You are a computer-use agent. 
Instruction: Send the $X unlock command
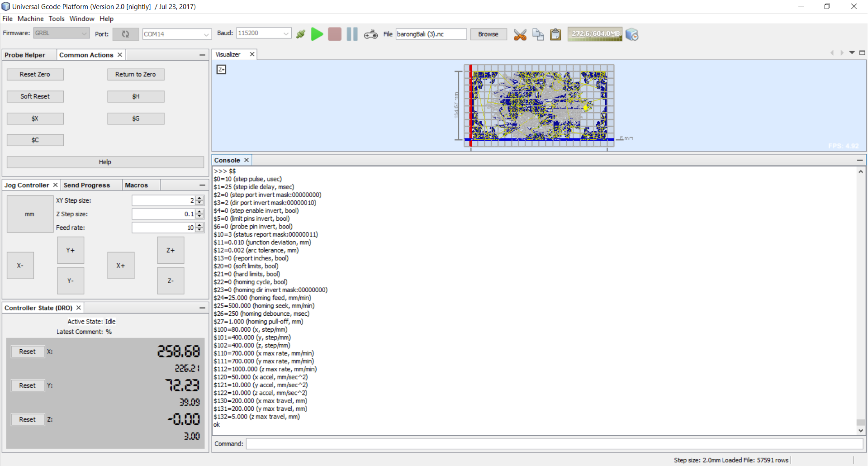[35, 119]
